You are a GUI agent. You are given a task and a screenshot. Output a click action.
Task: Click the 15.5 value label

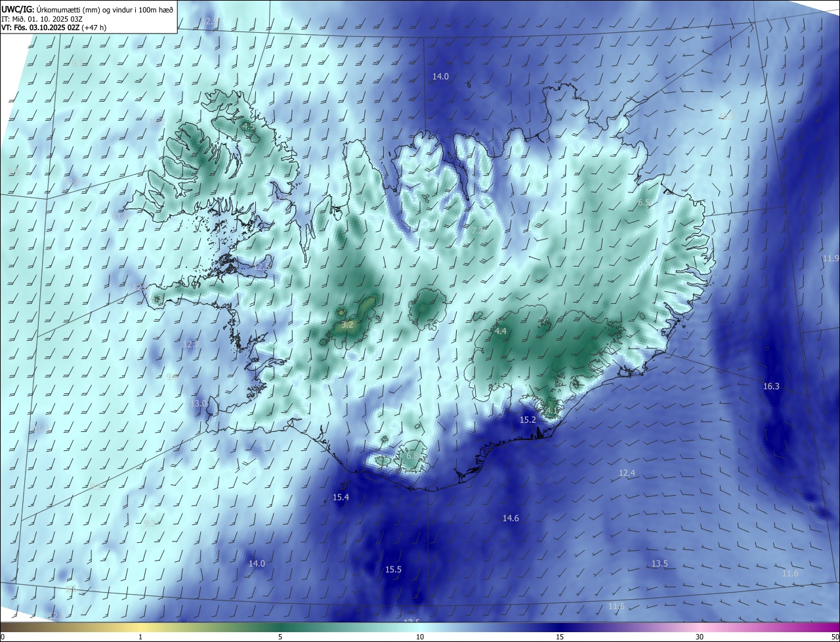(393, 570)
